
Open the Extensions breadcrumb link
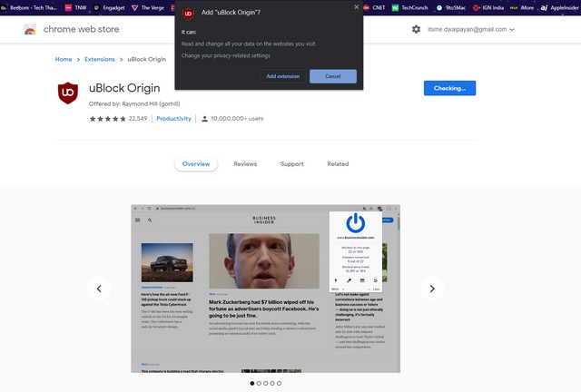click(x=100, y=59)
